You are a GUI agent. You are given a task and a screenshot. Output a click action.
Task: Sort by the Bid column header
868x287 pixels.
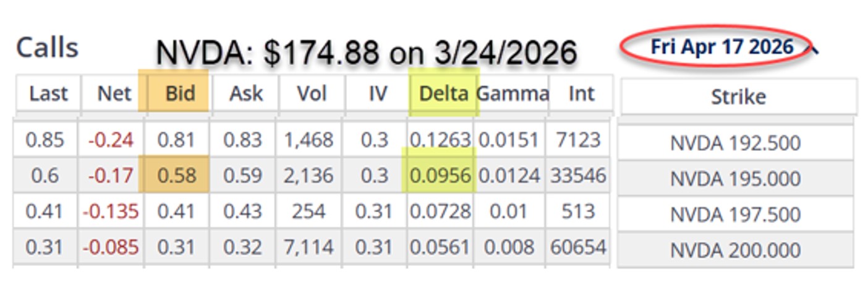coord(180,93)
